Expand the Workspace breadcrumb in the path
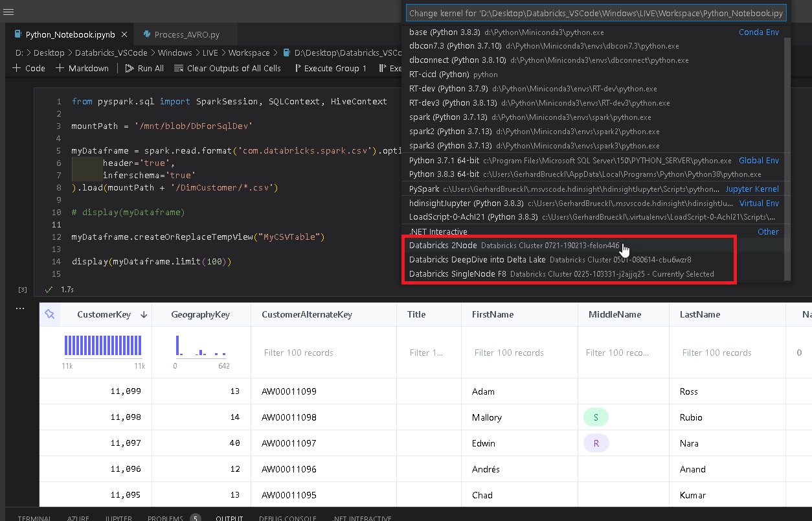This screenshot has width=812, height=521. tap(248, 52)
